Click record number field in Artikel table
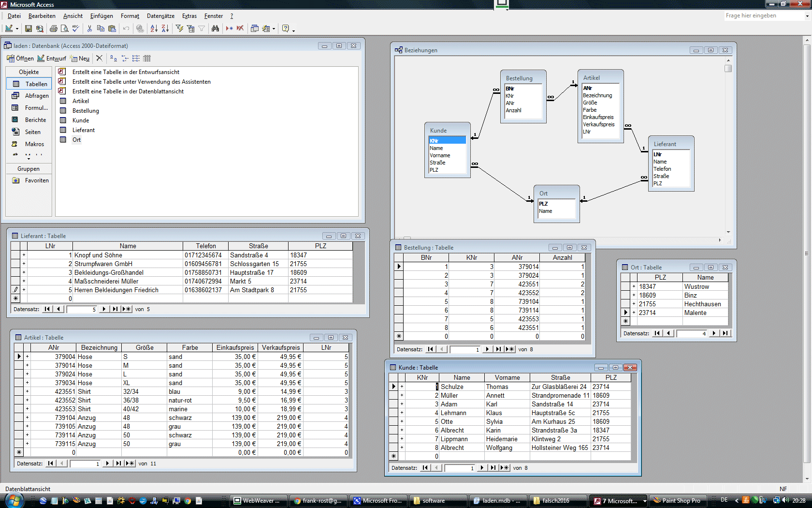 point(86,463)
